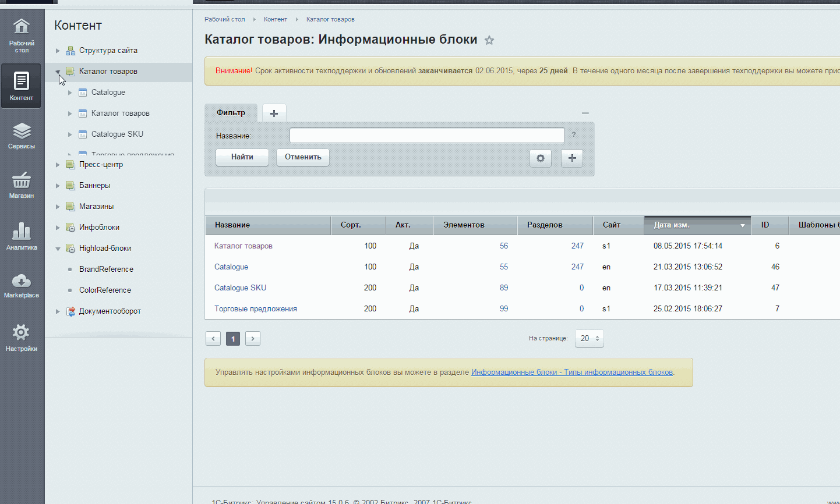This screenshot has width=840, height=504.
Task: Sort by ID column header
Action: point(770,225)
